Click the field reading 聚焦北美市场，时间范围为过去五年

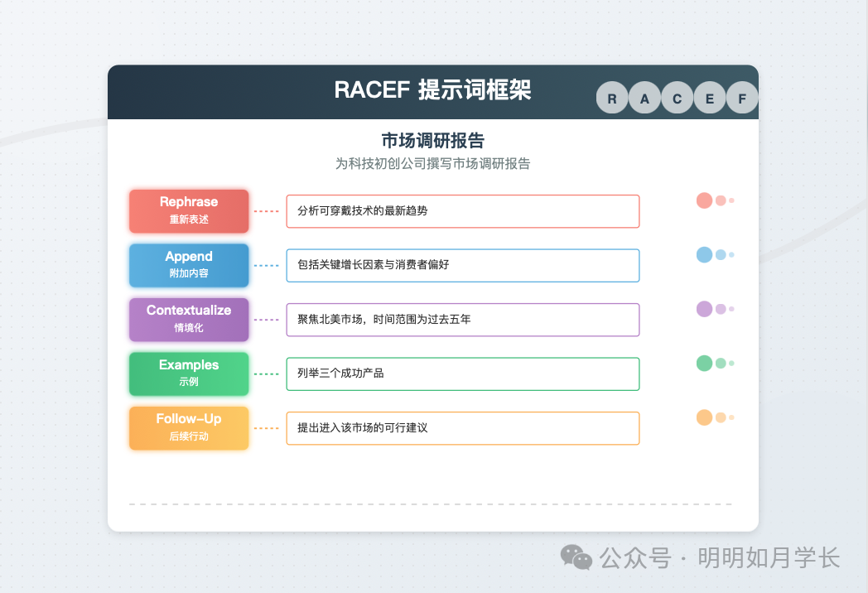point(463,320)
